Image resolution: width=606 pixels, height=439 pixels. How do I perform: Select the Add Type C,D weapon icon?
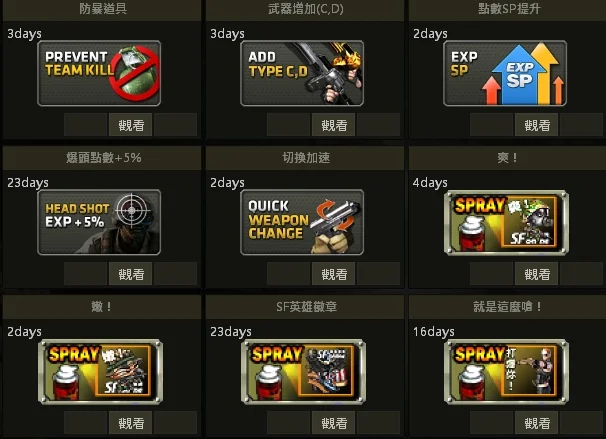click(x=302, y=73)
